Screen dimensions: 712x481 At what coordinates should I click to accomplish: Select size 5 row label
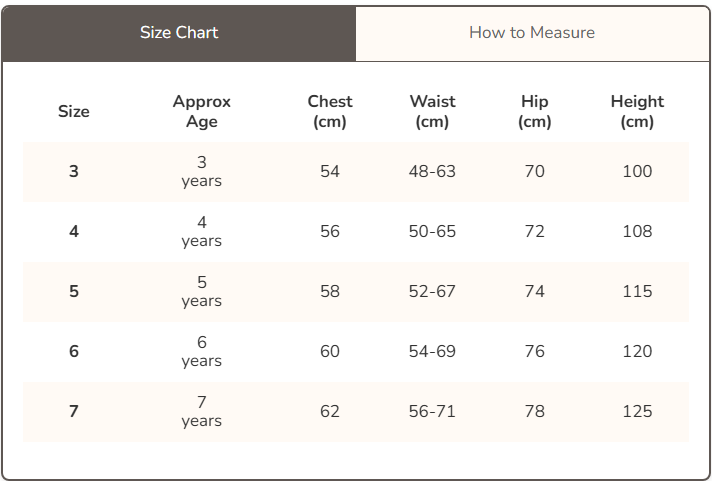coord(74,292)
